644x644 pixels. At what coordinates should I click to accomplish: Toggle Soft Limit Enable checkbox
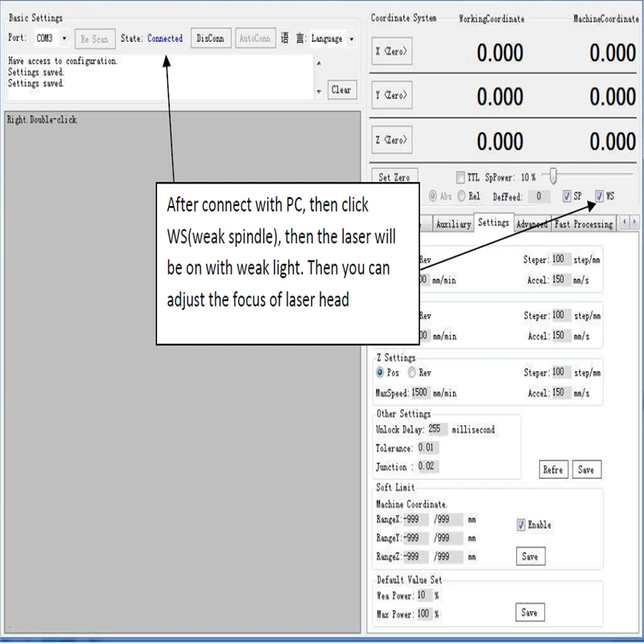pos(521,525)
